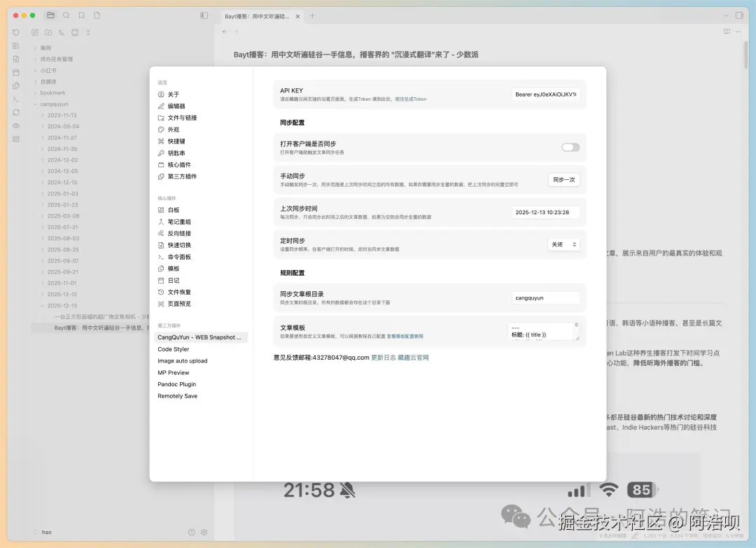Image resolution: width=756 pixels, height=548 pixels.
Task: Click the 上次同步时间 date input field
Action: point(545,212)
